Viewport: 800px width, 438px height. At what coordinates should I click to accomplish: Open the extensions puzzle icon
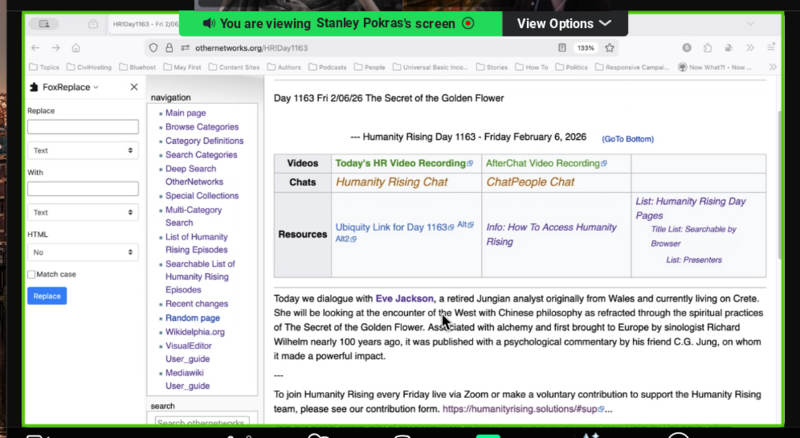(x=707, y=48)
